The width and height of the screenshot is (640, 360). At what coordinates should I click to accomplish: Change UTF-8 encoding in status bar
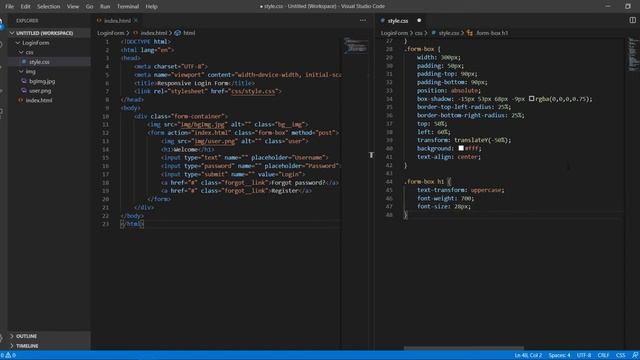click(584, 355)
